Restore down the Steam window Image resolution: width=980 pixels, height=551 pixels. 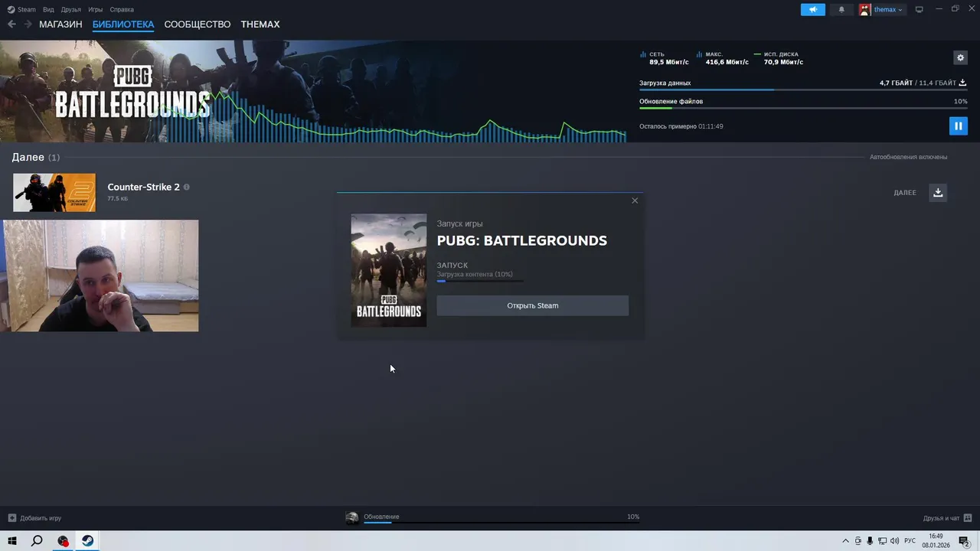[955, 9]
